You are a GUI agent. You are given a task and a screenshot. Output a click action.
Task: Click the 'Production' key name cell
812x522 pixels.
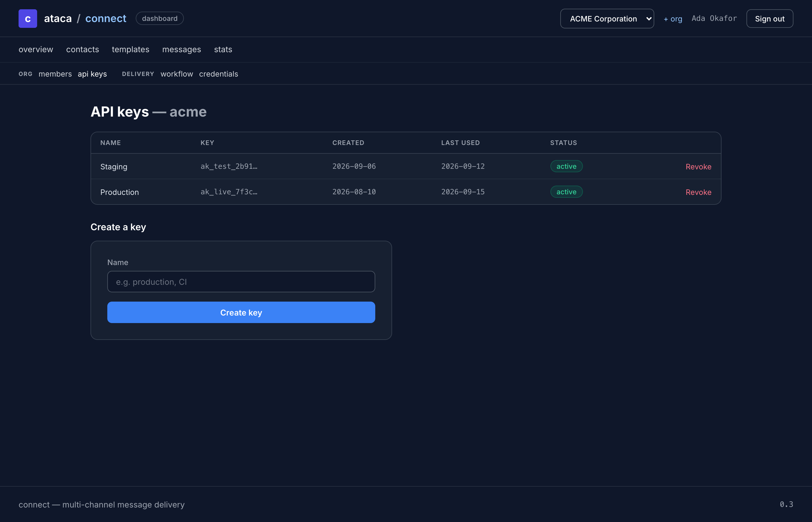pyautogui.click(x=120, y=192)
